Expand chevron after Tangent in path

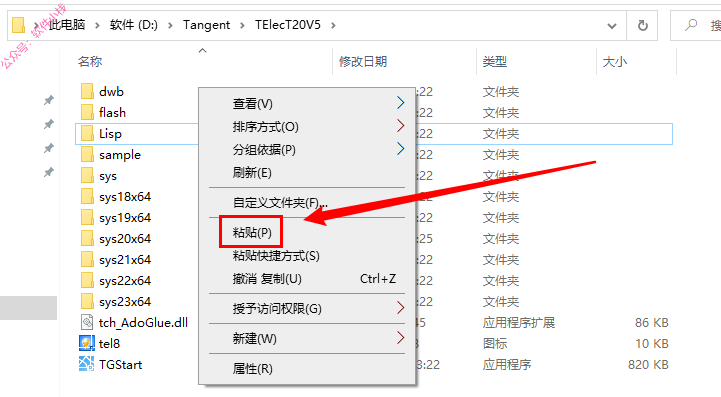click(242, 25)
